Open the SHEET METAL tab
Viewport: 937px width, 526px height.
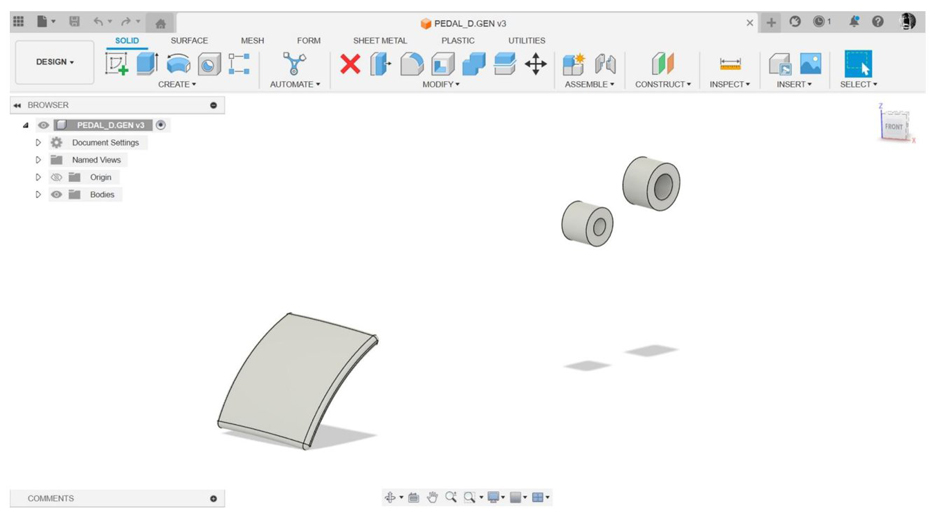(380, 41)
